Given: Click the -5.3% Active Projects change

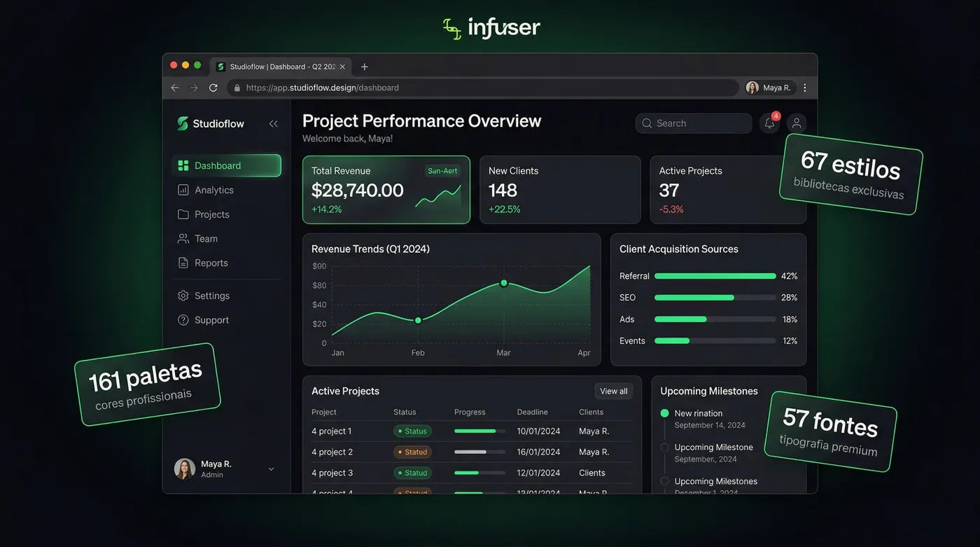Looking at the screenshot, I should pos(671,209).
